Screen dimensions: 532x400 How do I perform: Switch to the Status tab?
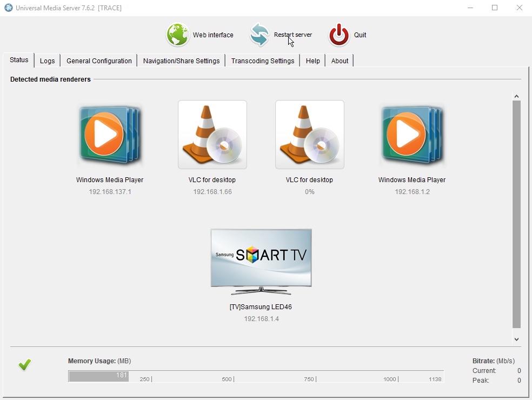point(19,60)
